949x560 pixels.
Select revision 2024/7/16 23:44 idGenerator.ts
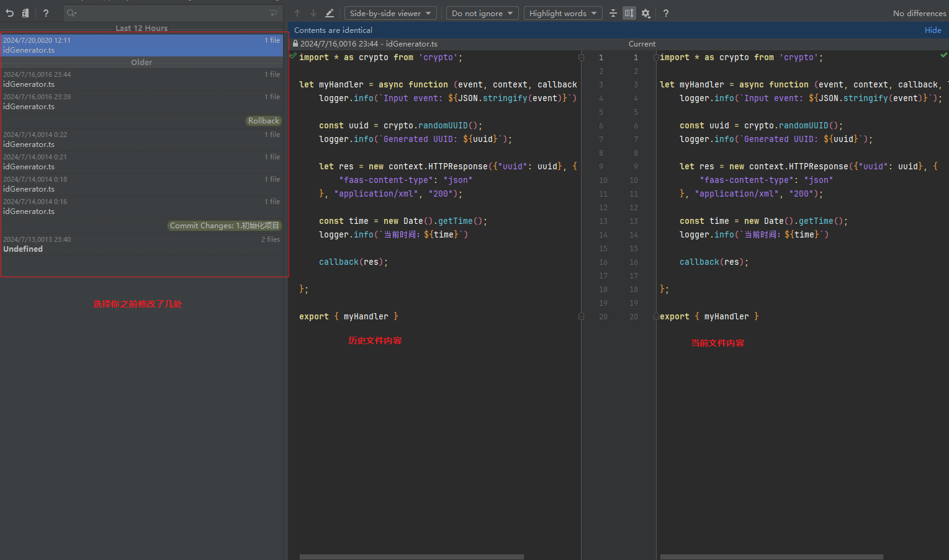142,79
